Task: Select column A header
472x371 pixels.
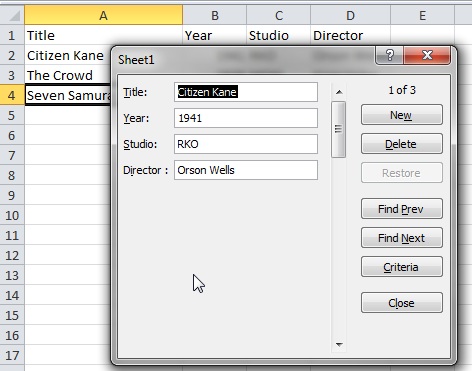Action: (x=103, y=15)
